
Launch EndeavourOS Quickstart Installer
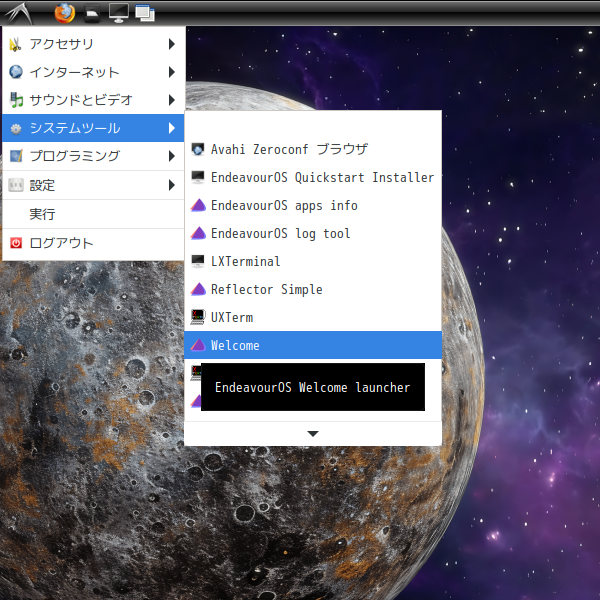(x=313, y=177)
